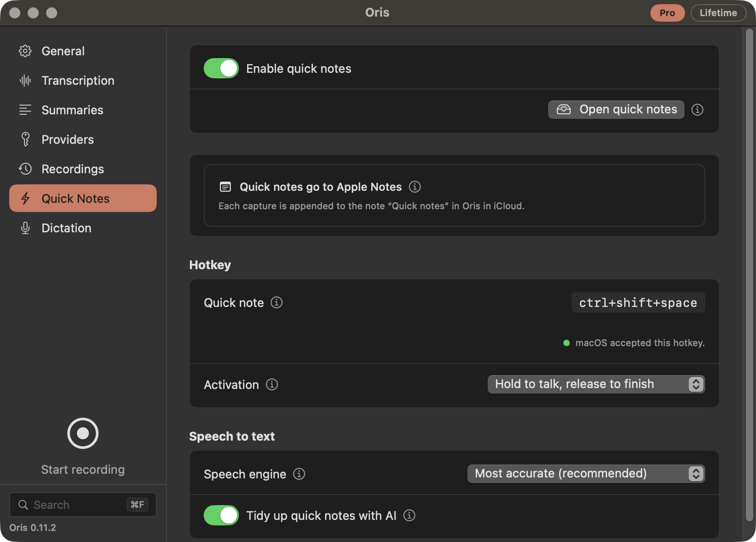The width and height of the screenshot is (756, 542).
Task: Select Quick Notes in the sidebar
Action: click(x=83, y=198)
